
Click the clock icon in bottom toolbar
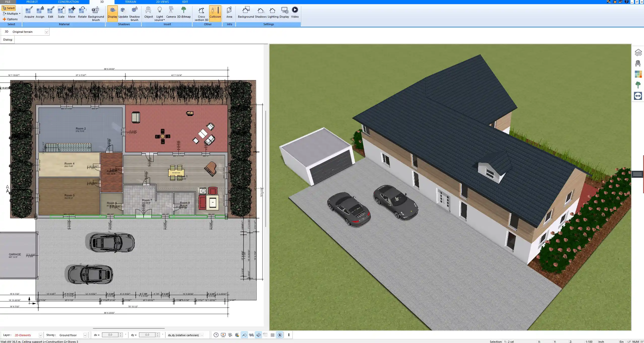[x=216, y=335]
